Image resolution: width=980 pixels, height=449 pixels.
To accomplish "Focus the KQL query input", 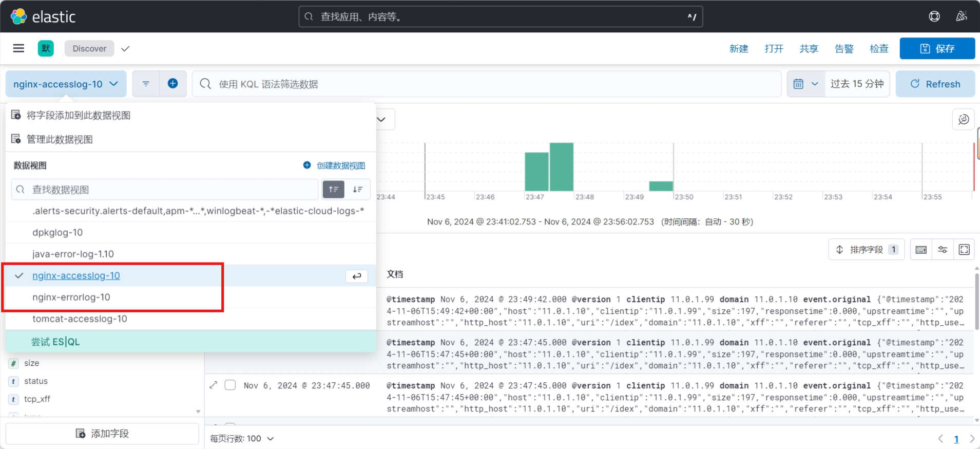I will coord(487,84).
